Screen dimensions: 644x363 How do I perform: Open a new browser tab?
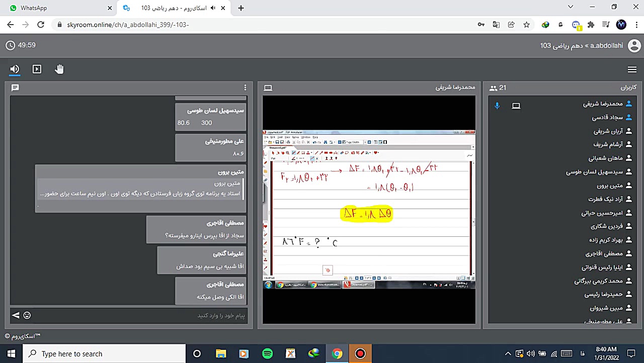(241, 8)
